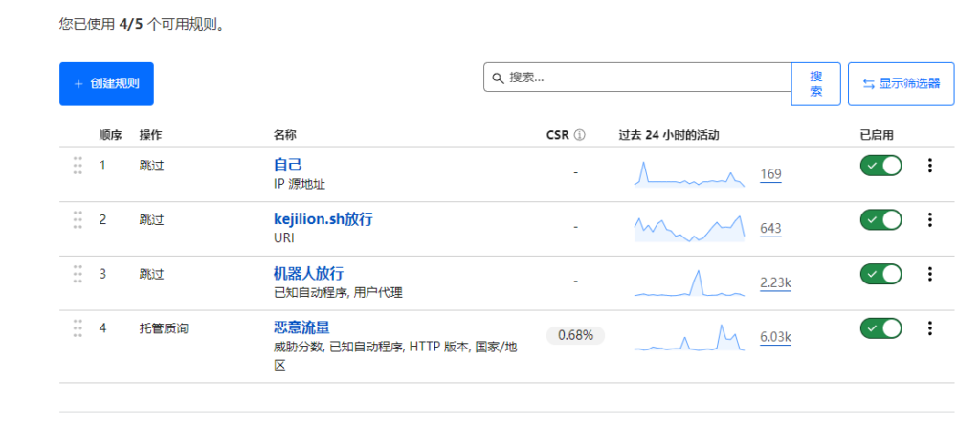980x428 pixels.
Task: Click the 搜索 button
Action: click(815, 84)
